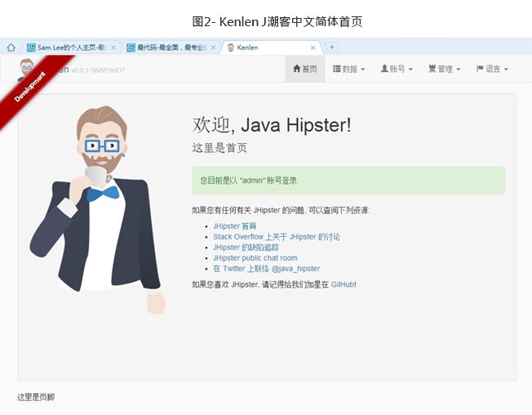
Task: Click the hipster logo in the navbar
Action: pos(27,67)
